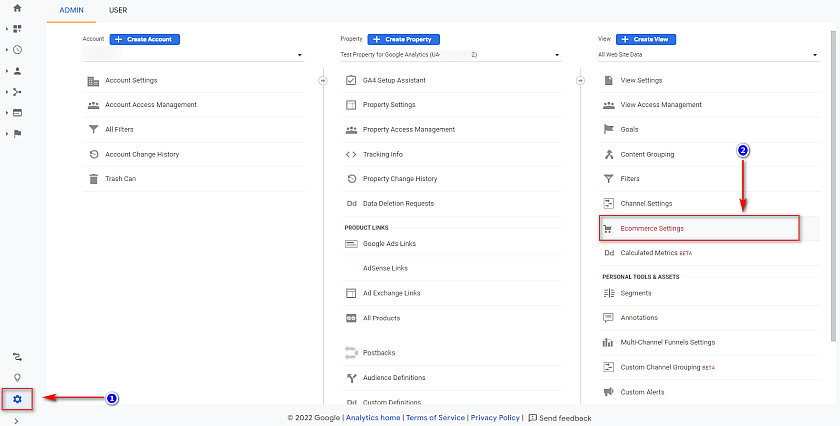840x426 pixels.
Task: Expand the sidebar with bottom chevron
Action: pyautogui.click(x=17, y=421)
